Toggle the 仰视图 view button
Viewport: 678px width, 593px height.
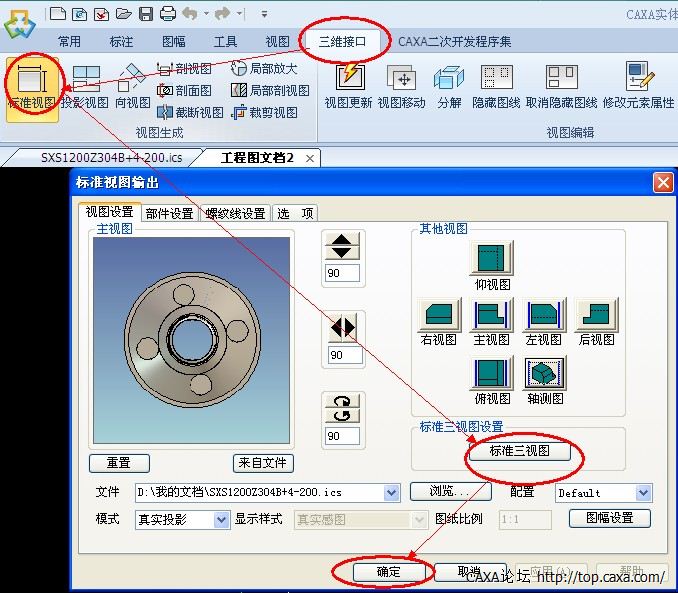click(492, 258)
